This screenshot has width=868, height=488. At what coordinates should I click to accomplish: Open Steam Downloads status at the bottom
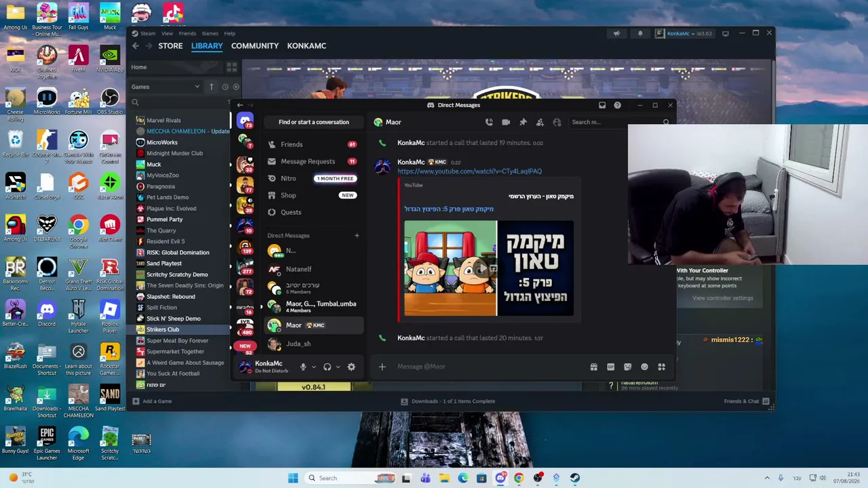448,401
